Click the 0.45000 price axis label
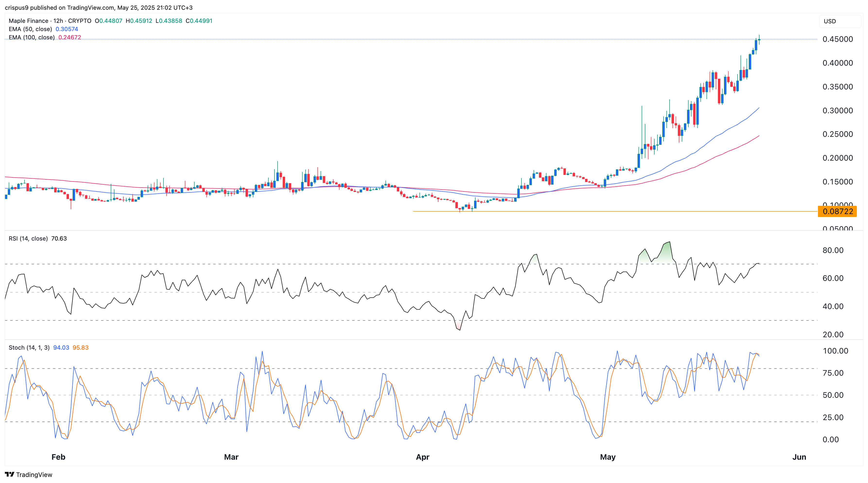The width and height of the screenshot is (868, 483). tap(838, 39)
